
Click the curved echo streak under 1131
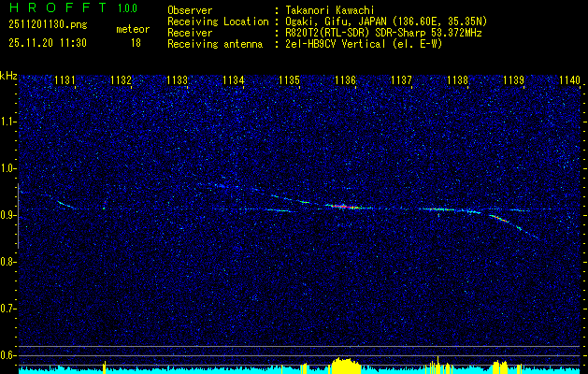click(65, 205)
